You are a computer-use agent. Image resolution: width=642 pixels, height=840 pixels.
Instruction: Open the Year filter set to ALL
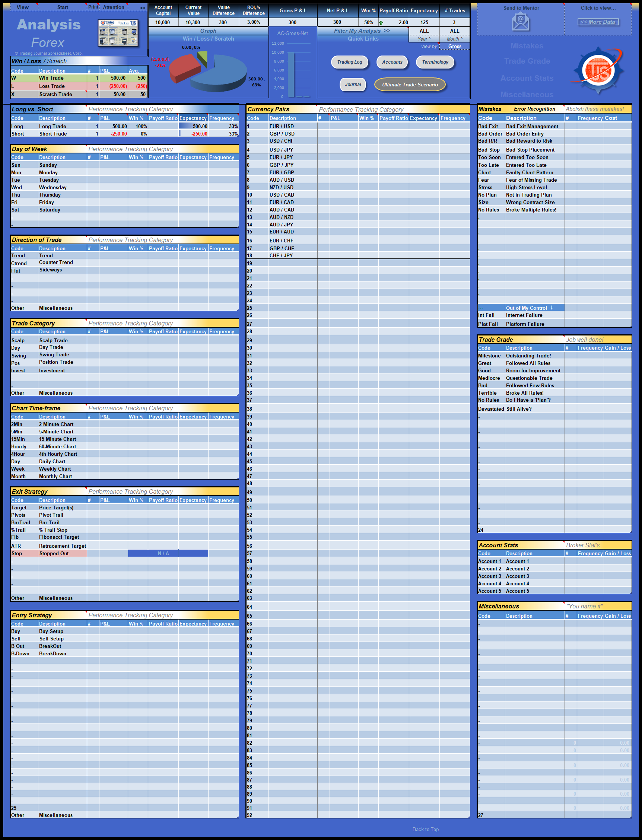point(424,31)
